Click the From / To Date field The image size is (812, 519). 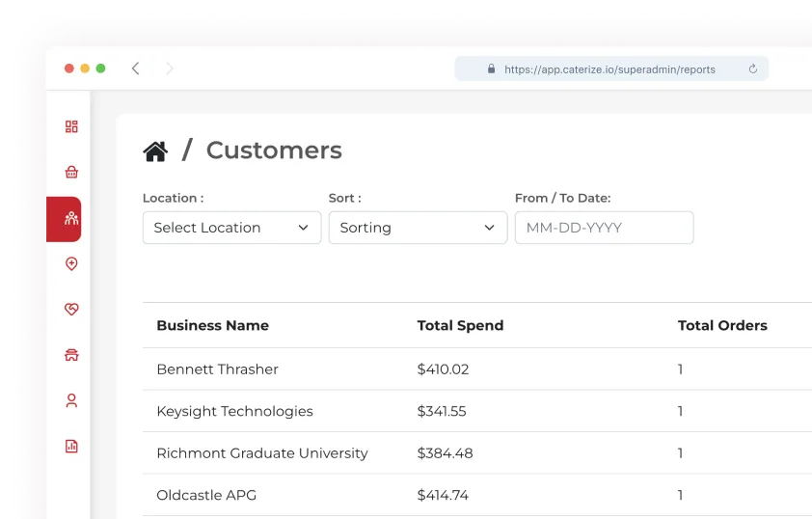pos(604,228)
